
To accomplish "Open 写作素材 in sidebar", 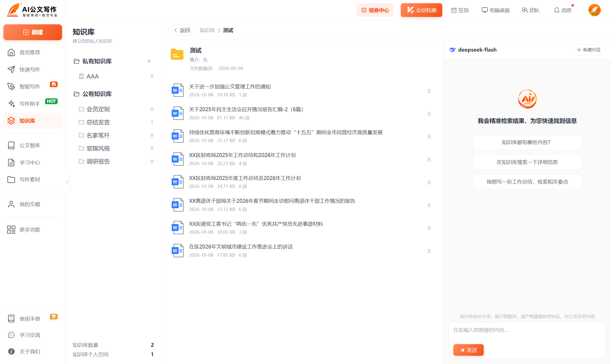I will [x=32, y=179].
